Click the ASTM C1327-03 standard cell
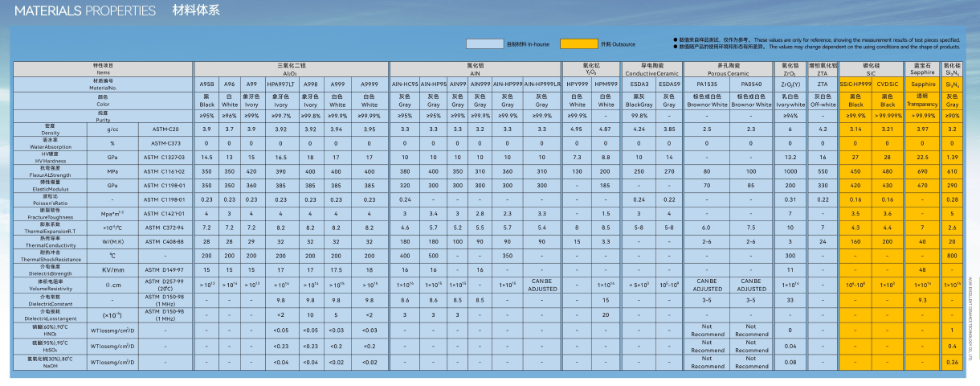 pos(165,158)
